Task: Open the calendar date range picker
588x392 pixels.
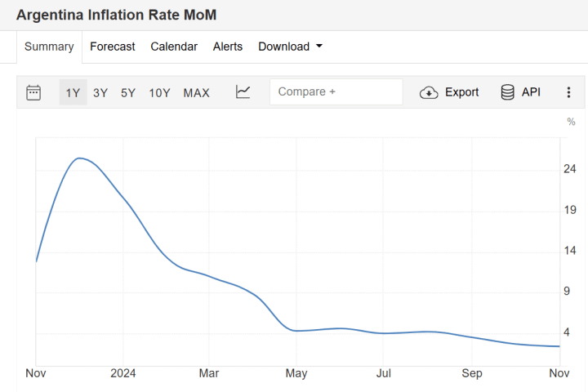Action: [33, 92]
